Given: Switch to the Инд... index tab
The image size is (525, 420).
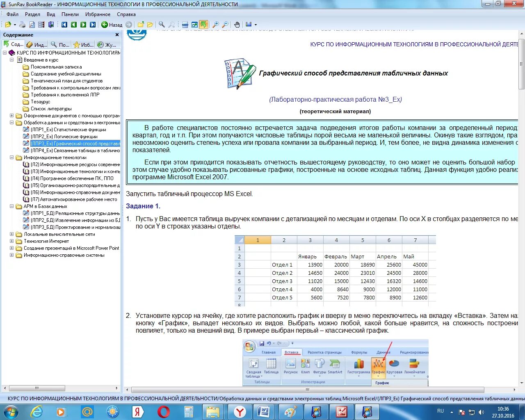Looking at the screenshot, I should pyautogui.click(x=37, y=44).
